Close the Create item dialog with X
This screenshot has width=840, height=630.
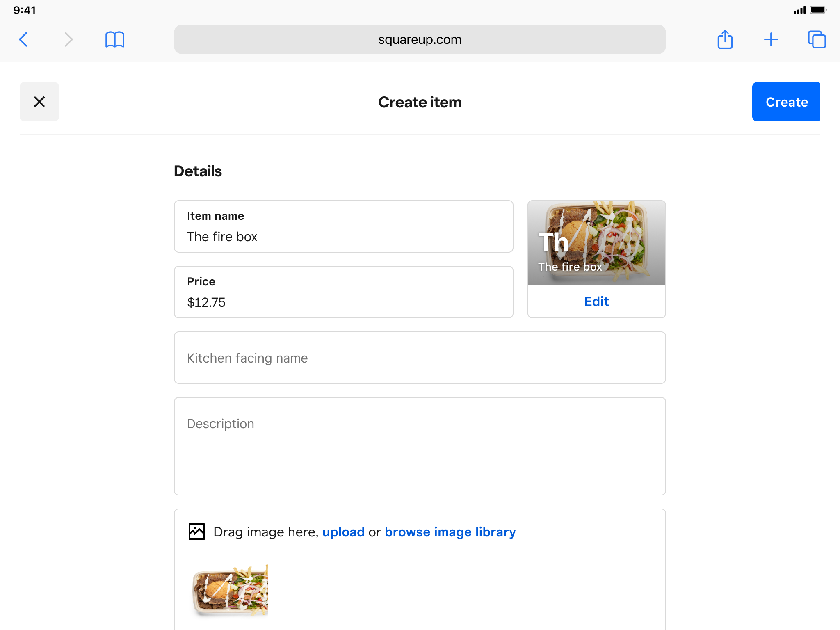click(x=39, y=102)
